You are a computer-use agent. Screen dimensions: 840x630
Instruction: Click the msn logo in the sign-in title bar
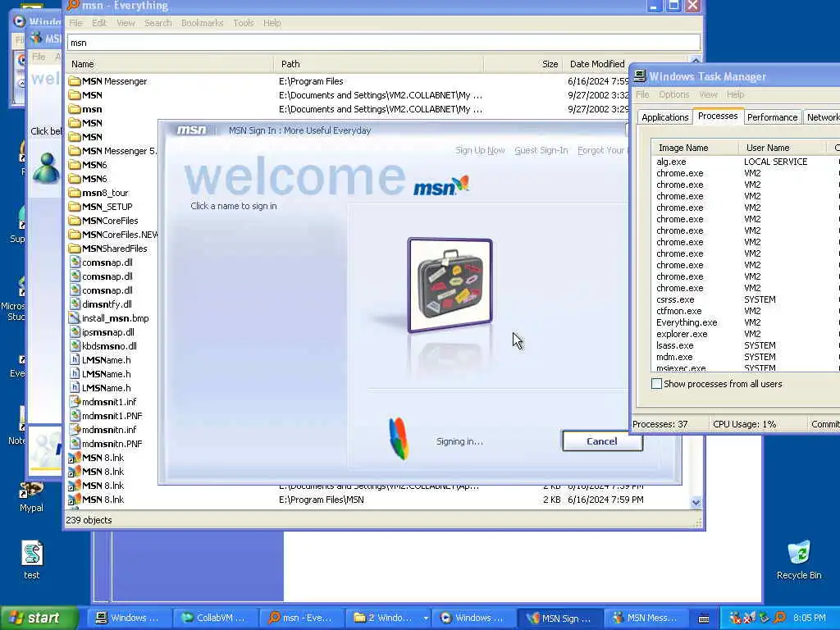click(191, 130)
